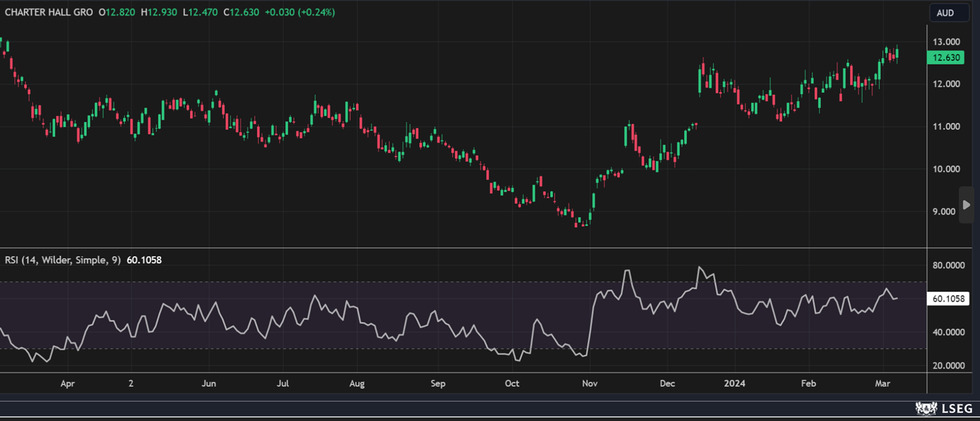Select the RSI (14, Wilder, Simple, 9) legend
This screenshot has width=980, height=421.
pyautogui.click(x=63, y=260)
